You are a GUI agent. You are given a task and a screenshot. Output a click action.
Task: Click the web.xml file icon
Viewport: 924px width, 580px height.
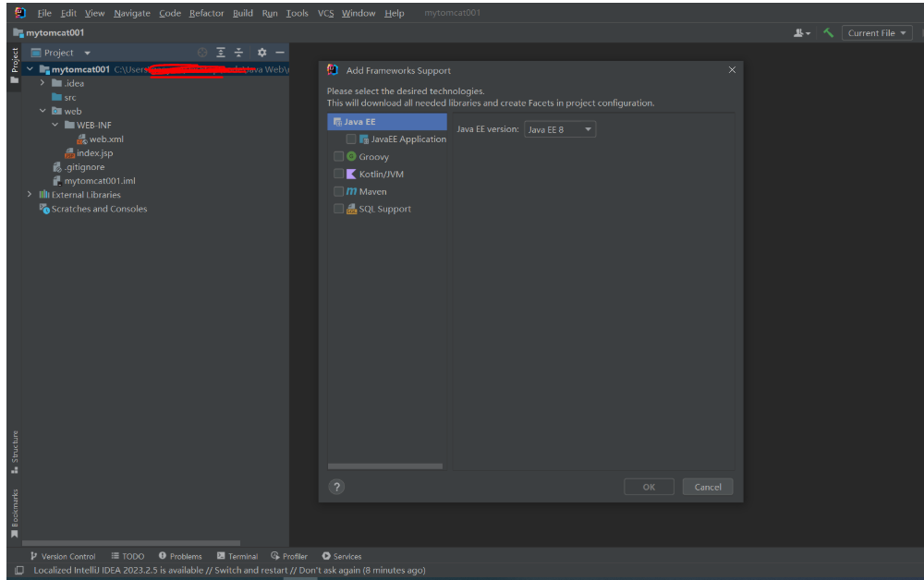tap(82, 139)
